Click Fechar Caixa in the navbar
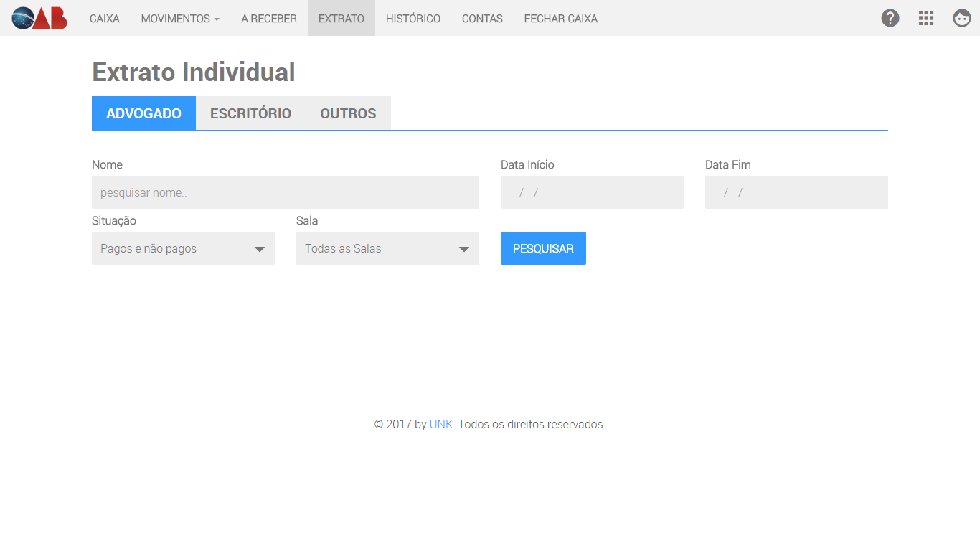 561,19
